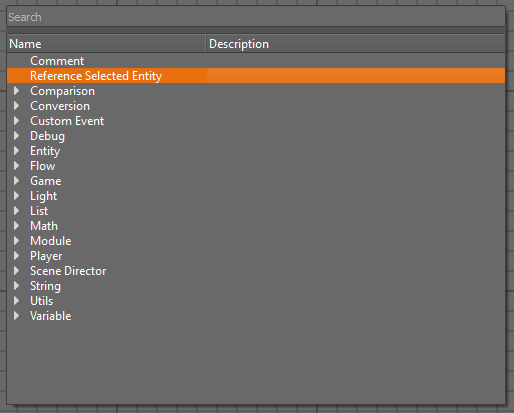Image resolution: width=514 pixels, height=413 pixels.
Task: Select the Module label
Action: (51, 241)
